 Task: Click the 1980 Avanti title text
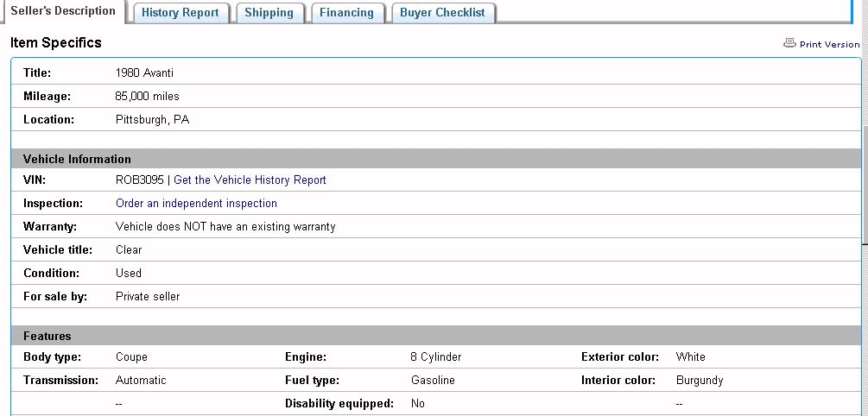144,73
